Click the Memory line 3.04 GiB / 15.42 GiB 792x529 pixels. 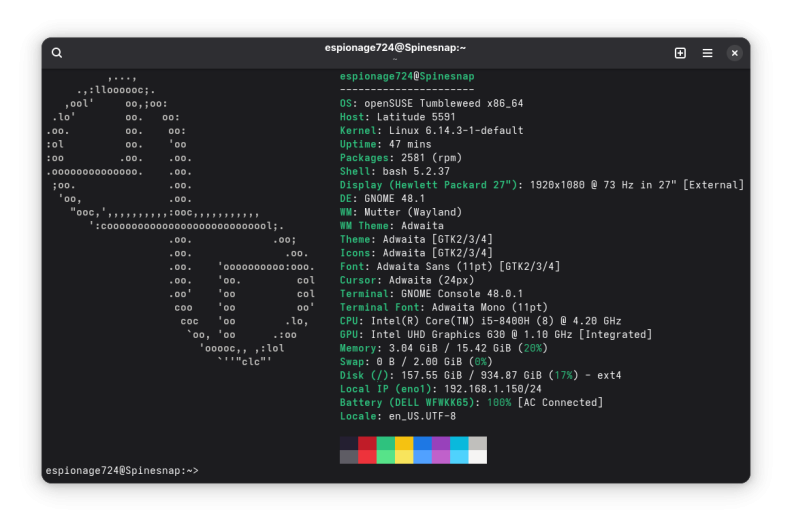click(443, 349)
